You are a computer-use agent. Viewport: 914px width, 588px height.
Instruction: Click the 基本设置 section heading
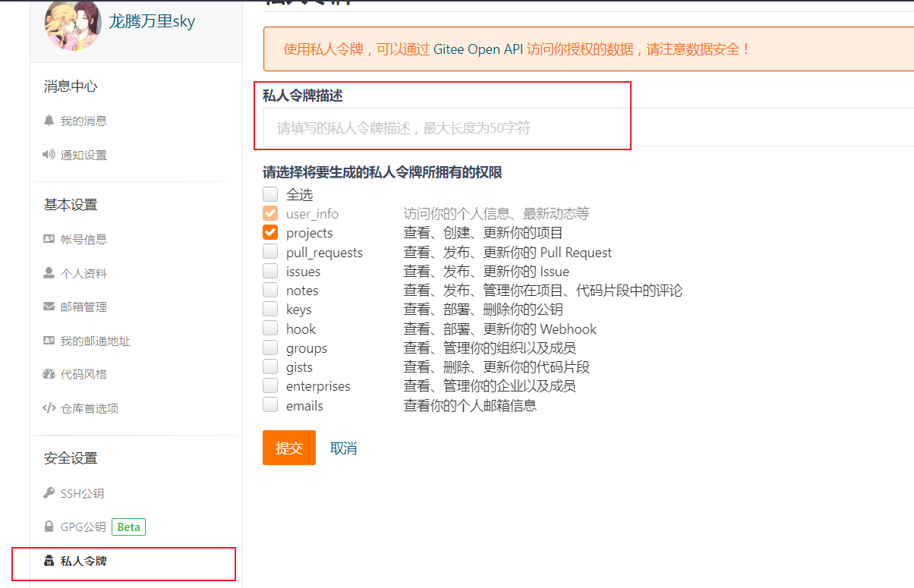pos(71,205)
